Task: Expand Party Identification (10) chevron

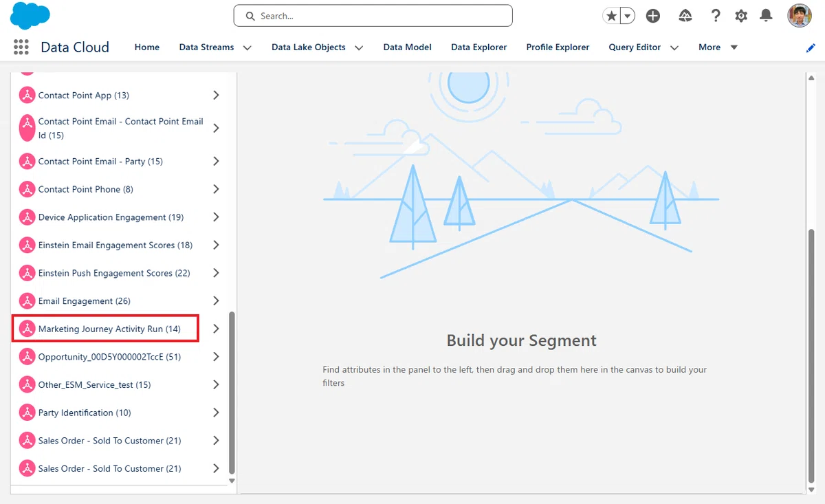Action: point(216,413)
